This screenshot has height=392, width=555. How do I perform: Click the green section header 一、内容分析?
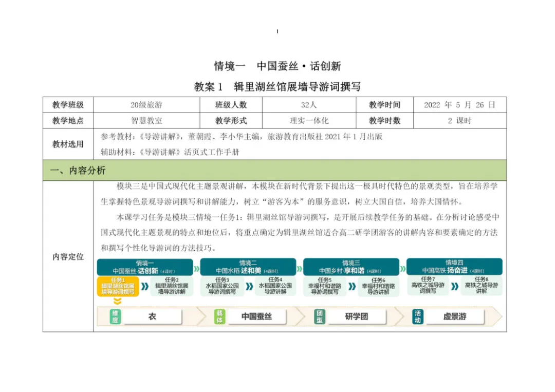point(274,171)
